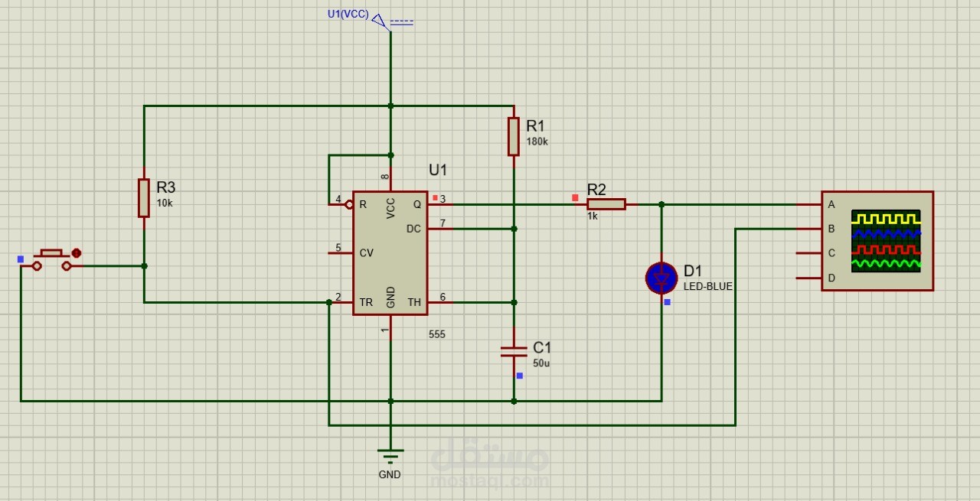Viewport: 980px width, 501px height.
Task: Click the oscilloscope channel D pin
Action: point(808,278)
